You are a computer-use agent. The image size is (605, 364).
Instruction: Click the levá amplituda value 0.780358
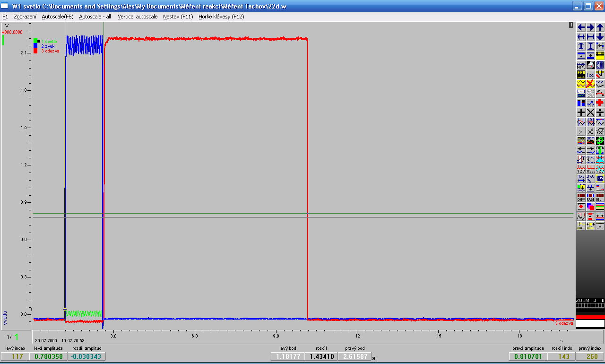49,356
